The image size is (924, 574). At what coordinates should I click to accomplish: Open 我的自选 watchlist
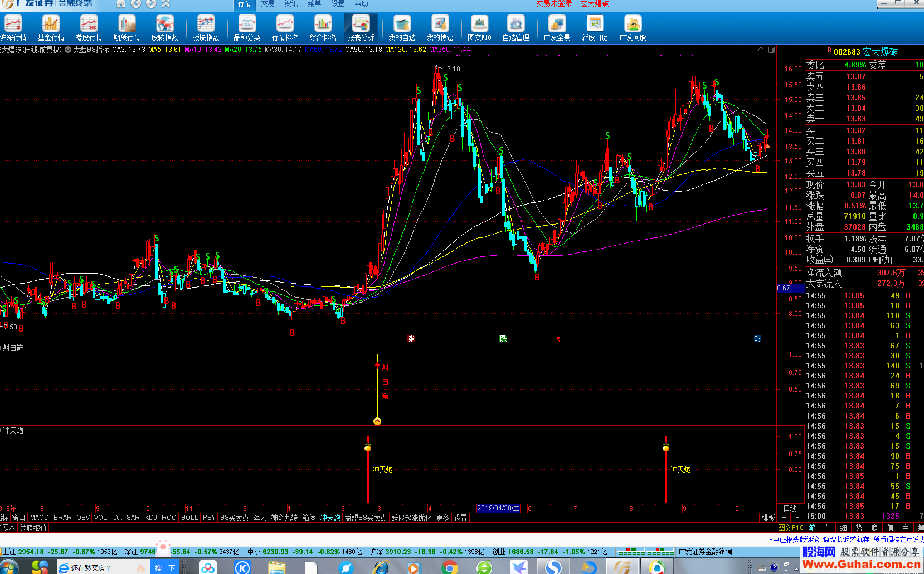click(402, 28)
